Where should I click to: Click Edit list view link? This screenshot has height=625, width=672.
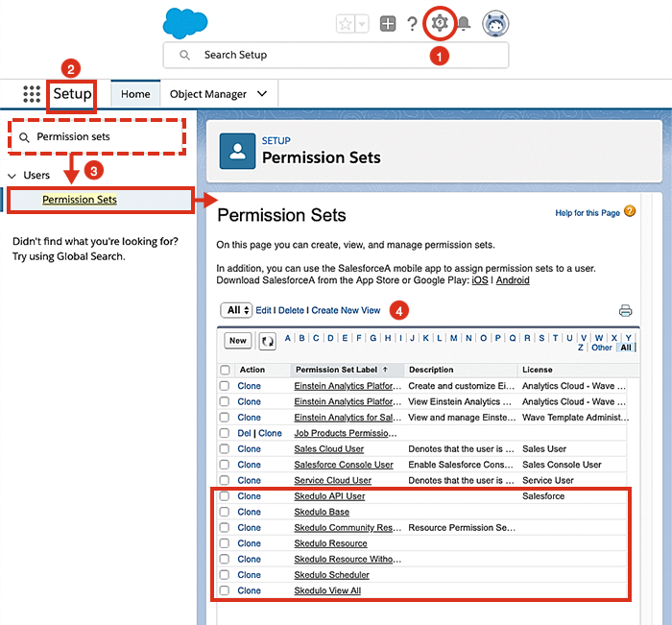263,310
